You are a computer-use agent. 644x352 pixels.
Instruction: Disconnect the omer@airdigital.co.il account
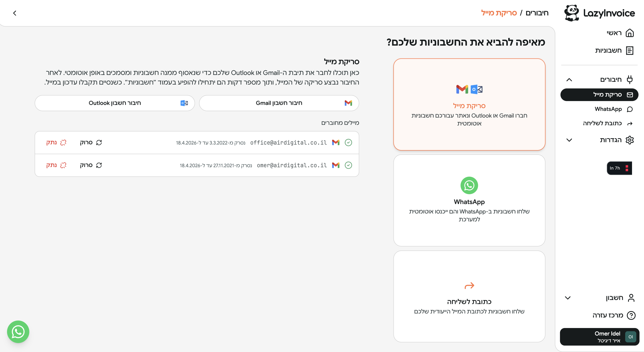click(56, 165)
